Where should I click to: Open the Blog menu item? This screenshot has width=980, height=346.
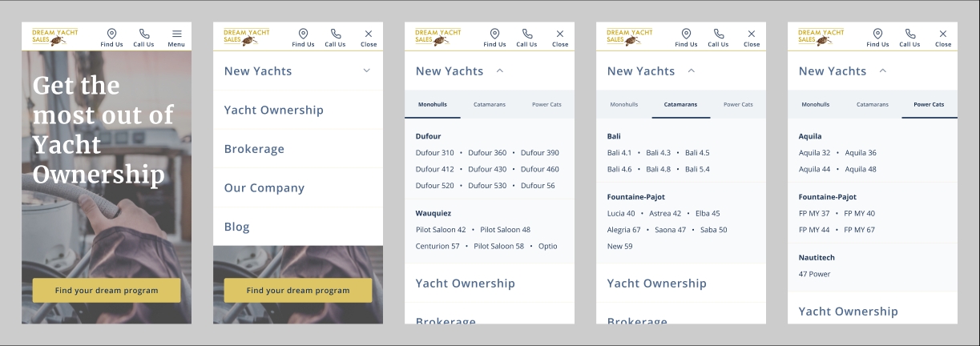tap(237, 227)
